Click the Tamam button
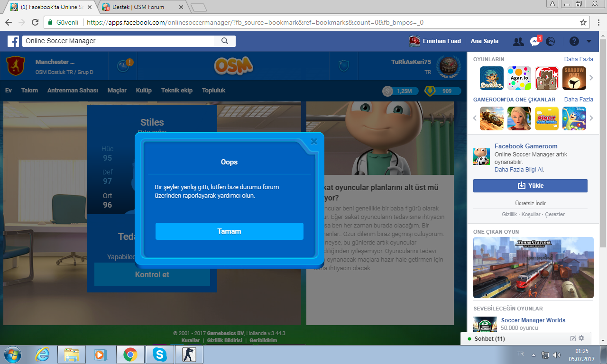Image resolution: width=607 pixels, height=364 pixels. coord(230,231)
